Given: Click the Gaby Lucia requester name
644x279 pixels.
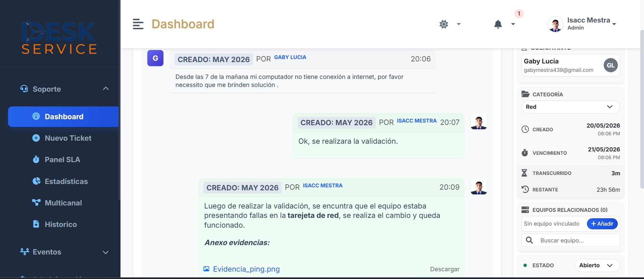Looking at the screenshot, I should pos(541,61).
